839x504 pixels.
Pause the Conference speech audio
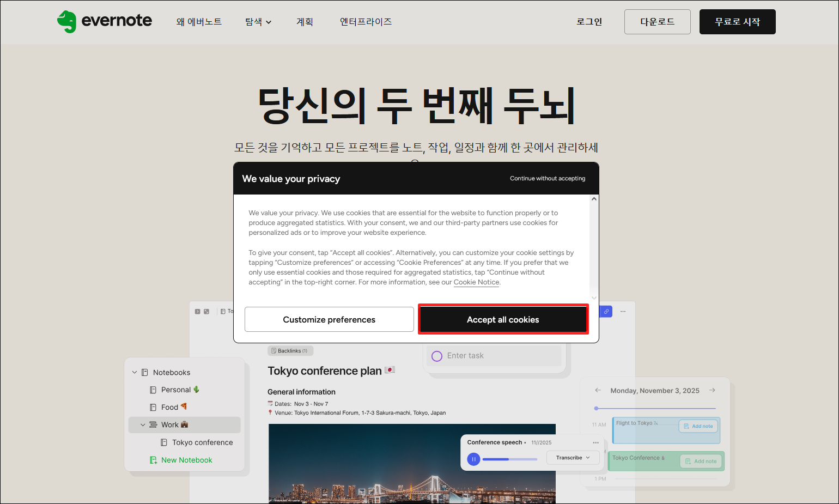click(474, 459)
